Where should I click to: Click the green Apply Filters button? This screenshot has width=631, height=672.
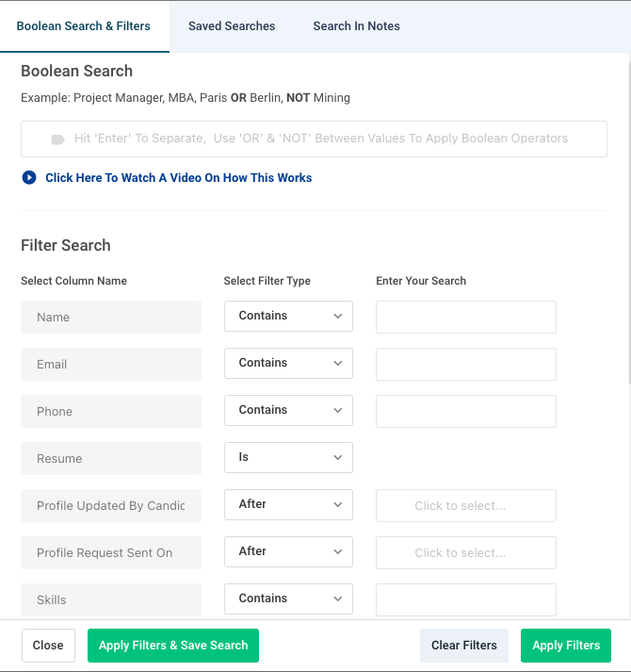click(566, 646)
